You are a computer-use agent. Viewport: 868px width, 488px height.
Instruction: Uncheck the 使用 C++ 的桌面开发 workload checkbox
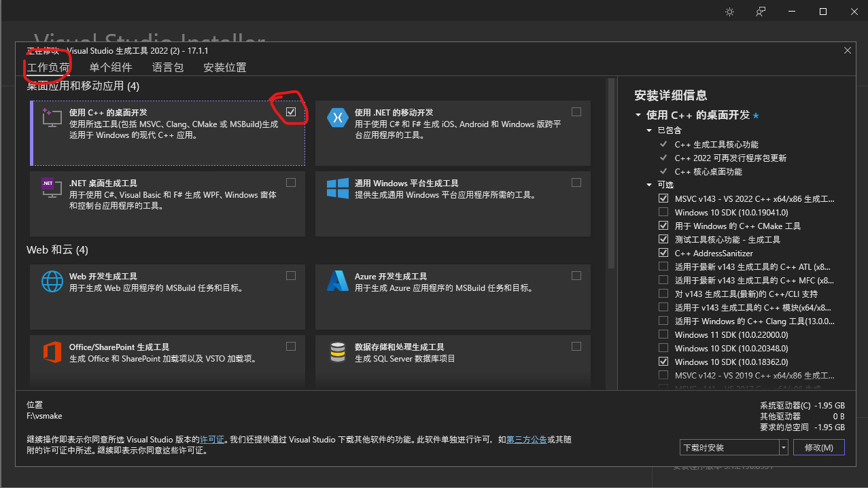[x=291, y=112]
